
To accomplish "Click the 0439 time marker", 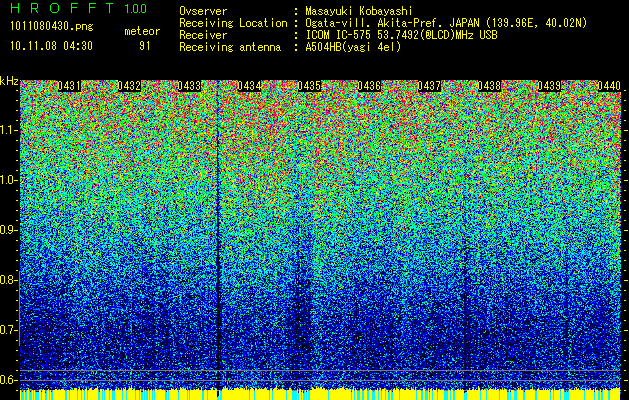I will tap(549, 86).
